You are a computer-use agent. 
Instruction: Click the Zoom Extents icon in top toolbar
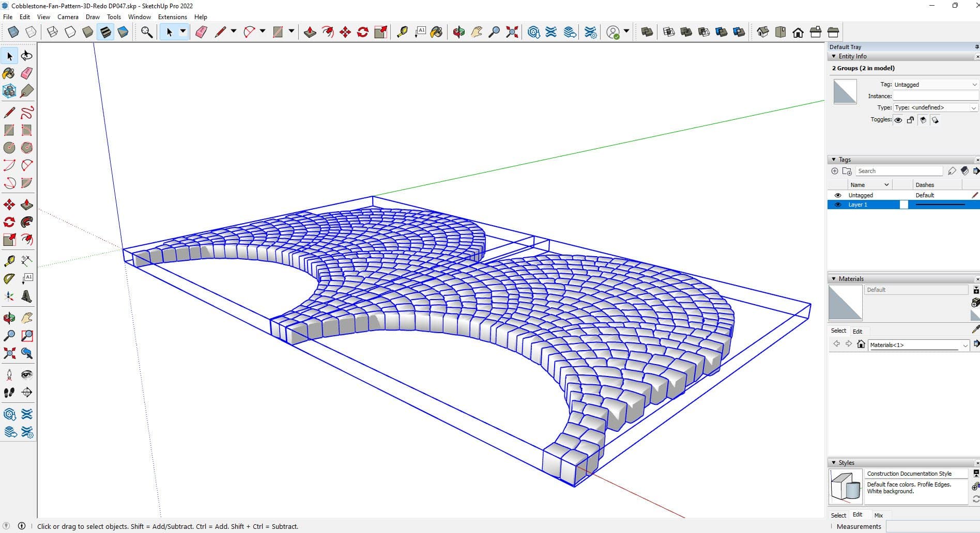point(512,33)
